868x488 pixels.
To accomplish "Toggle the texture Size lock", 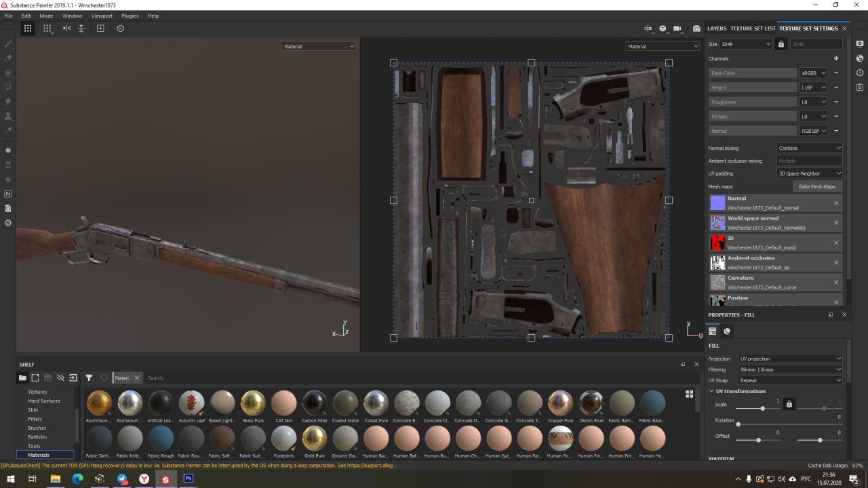I will (781, 44).
